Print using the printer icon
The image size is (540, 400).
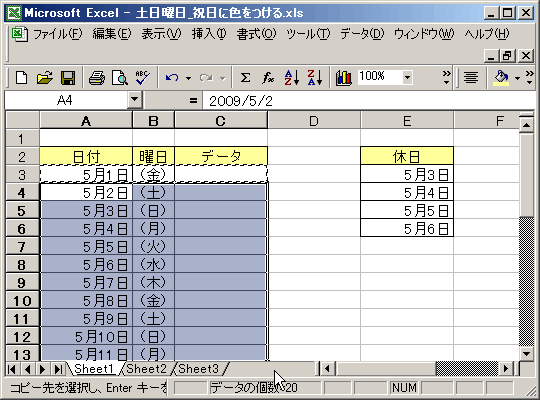(97, 78)
